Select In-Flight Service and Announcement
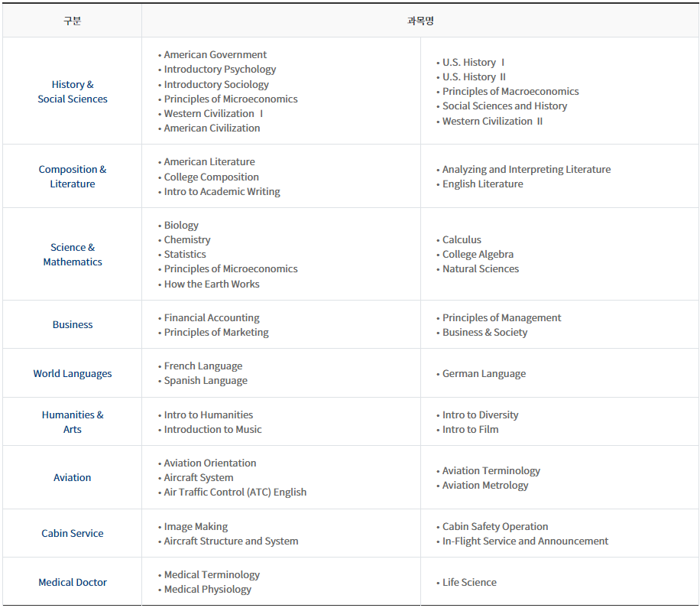Viewport: 700px width, 608px height. (525, 541)
